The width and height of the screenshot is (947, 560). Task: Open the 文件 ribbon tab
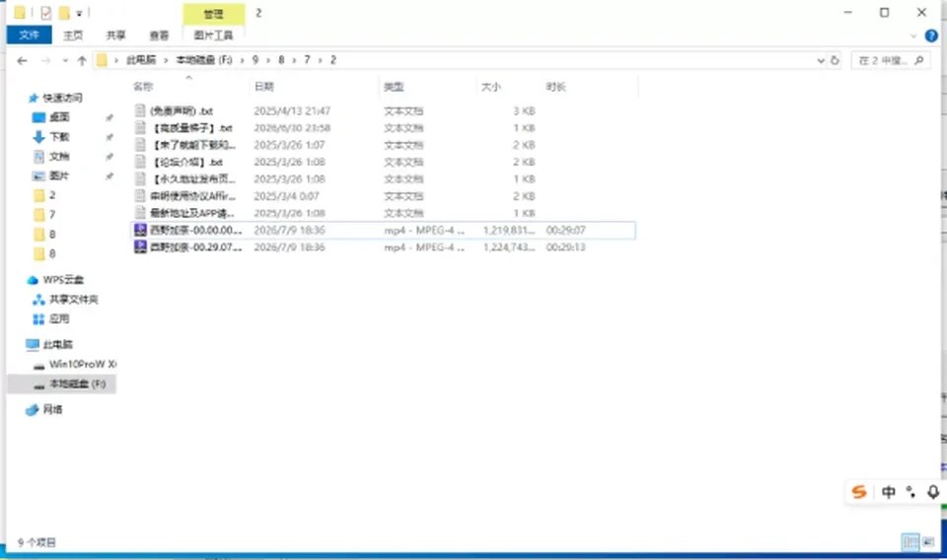(x=29, y=35)
